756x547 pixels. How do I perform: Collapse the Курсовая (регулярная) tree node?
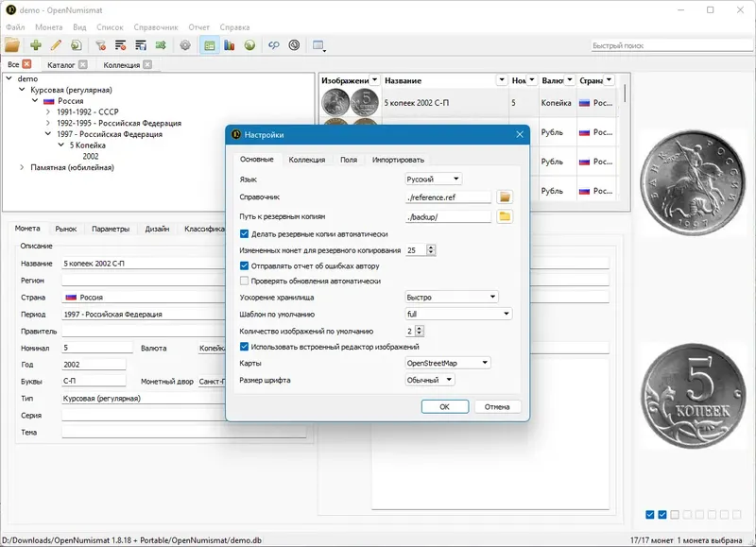[22, 90]
